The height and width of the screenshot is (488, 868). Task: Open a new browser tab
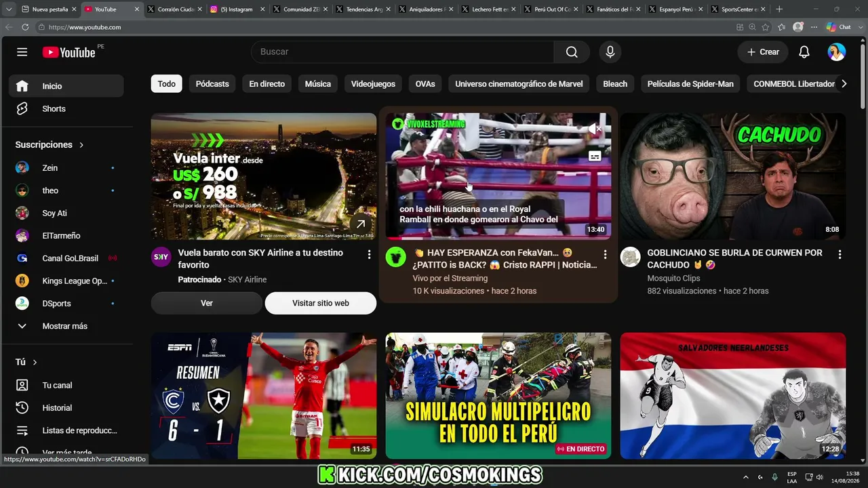coord(779,9)
